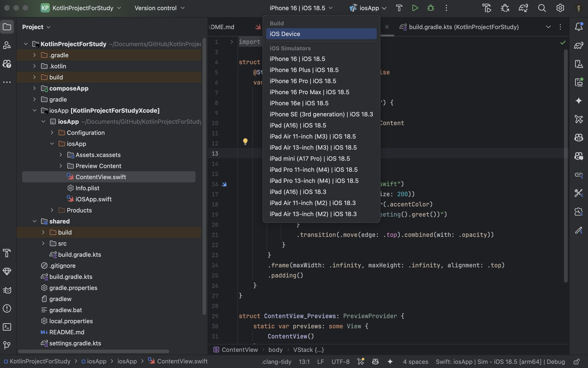Open the Terminal tool window

(x=7, y=327)
